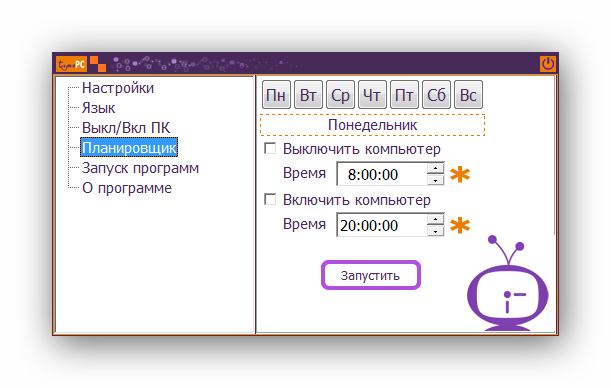
Task: Open the Настройки tree item
Action: pos(118,88)
